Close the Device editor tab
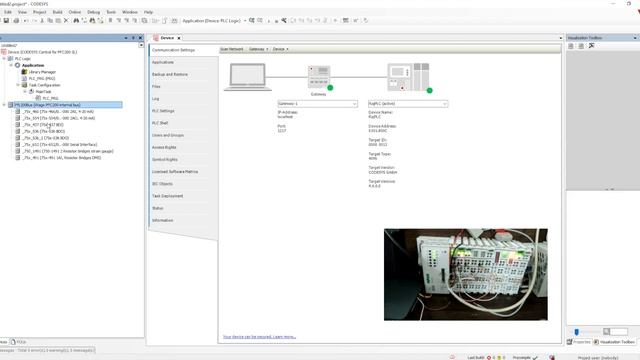Viewport: 640px width, 360px height. tap(179, 38)
